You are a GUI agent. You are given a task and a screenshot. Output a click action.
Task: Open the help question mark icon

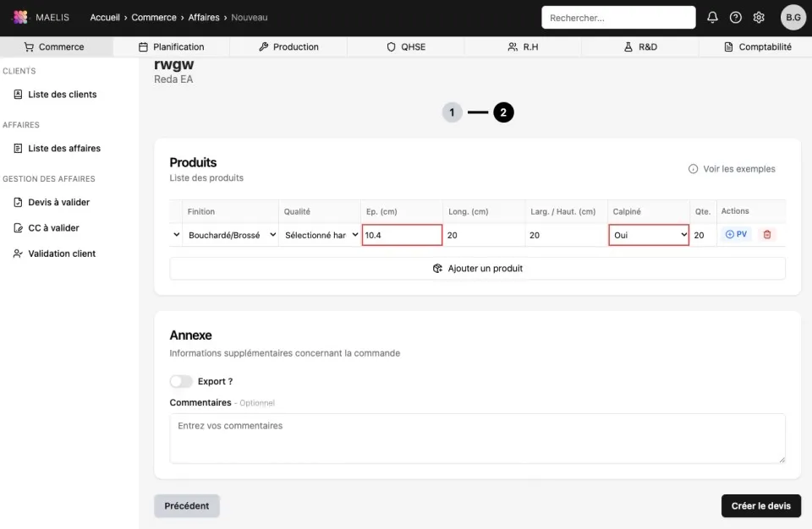click(x=735, y=18)
